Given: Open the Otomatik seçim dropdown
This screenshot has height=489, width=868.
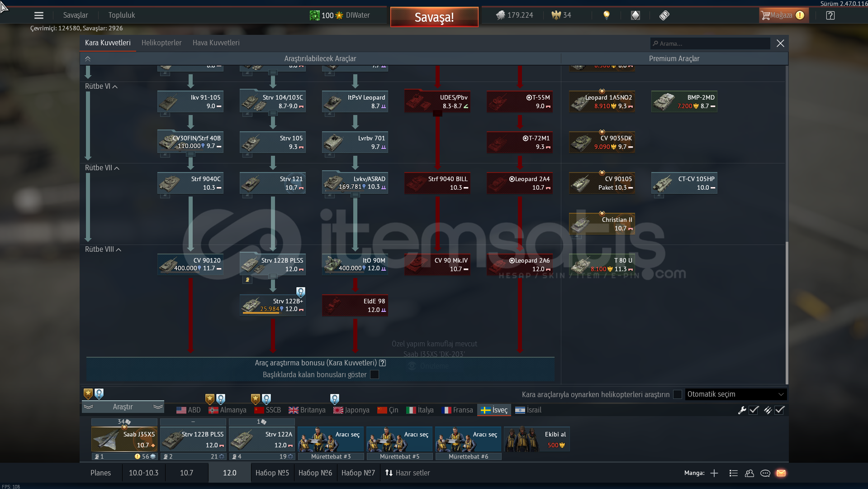Looking at the screenshot, I should tap(736, 394).
